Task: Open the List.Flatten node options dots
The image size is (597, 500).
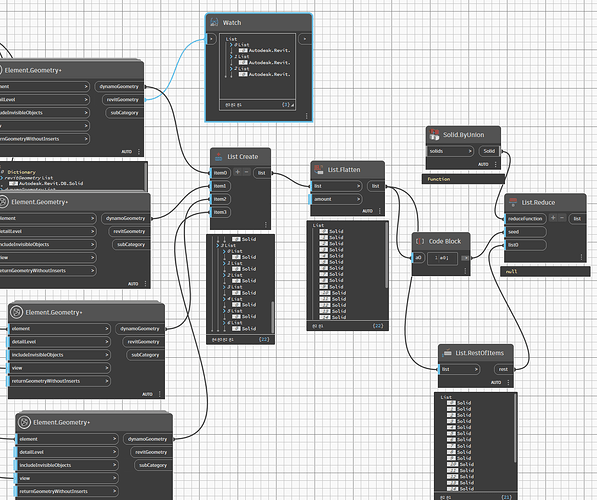Action: (379, 211)
